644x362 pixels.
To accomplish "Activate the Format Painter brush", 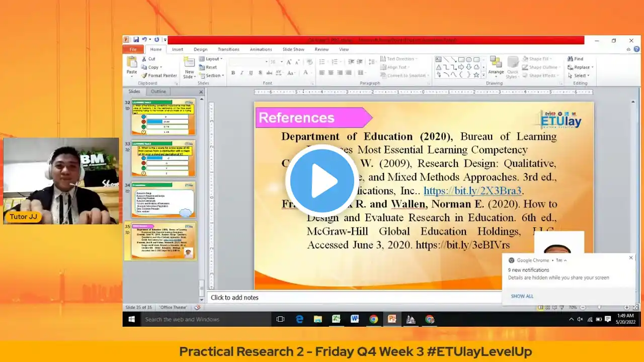I will (x=144, y=75).
